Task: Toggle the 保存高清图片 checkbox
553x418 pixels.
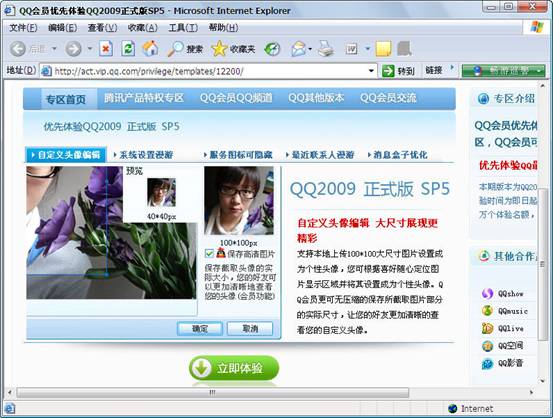Action: pyautogui.click(x=209, y=253)
